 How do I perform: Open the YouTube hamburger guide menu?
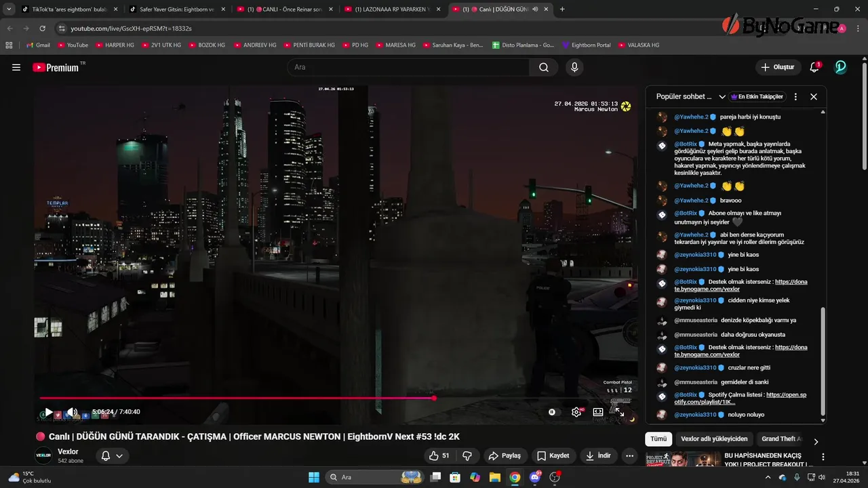point(16,67)
